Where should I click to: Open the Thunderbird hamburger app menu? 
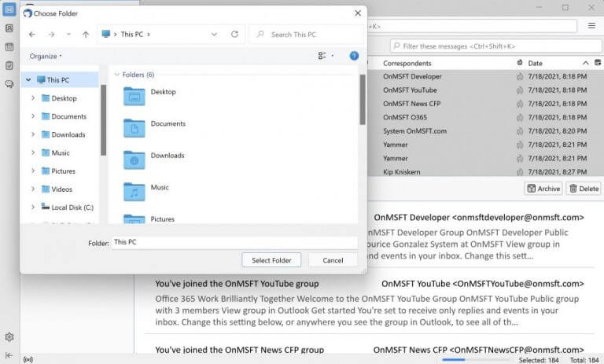591,26
